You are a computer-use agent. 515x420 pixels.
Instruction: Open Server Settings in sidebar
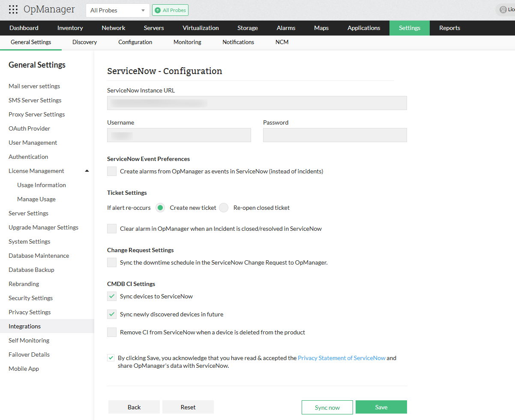pos(29,213)
